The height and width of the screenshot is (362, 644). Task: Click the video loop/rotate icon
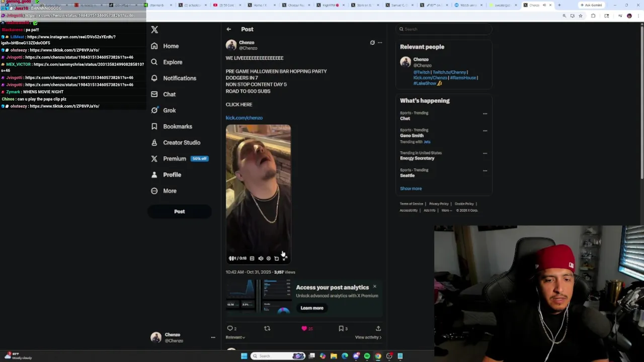pos(276,258)
